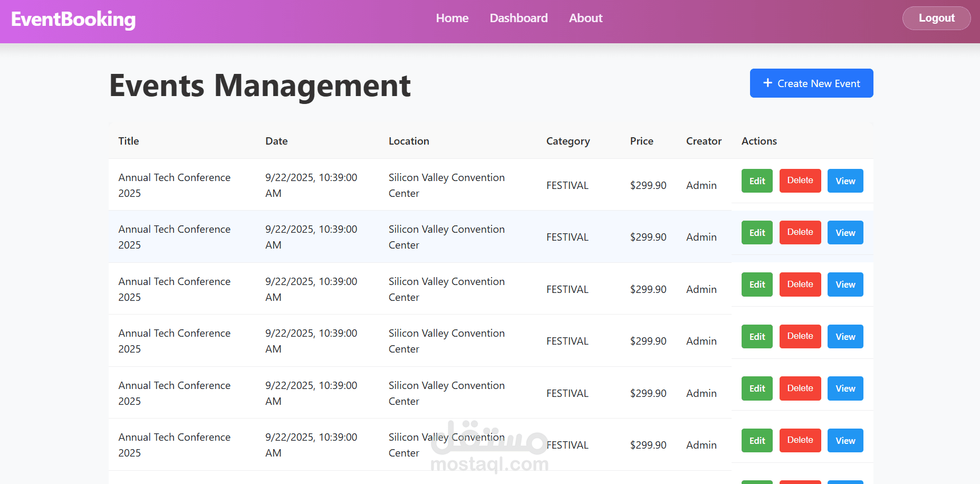Go to the Dashboard page
This screenshot has width=980, height=484.
(x=518, y=18)
